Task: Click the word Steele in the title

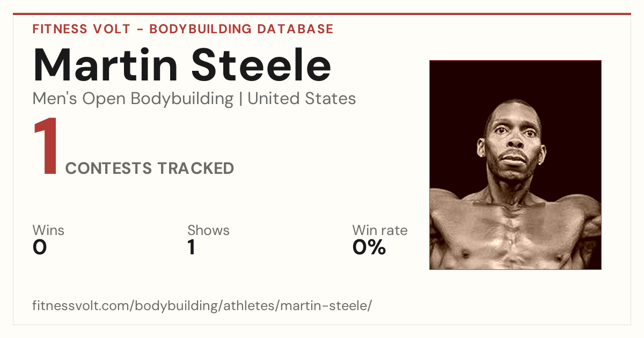Action: pyautogui.click(x=262, y=65)
